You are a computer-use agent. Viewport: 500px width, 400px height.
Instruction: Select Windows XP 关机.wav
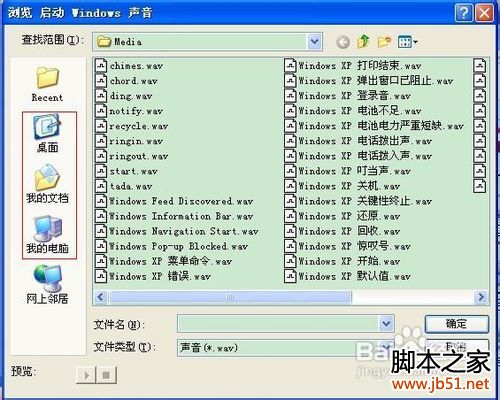[342, 186]
